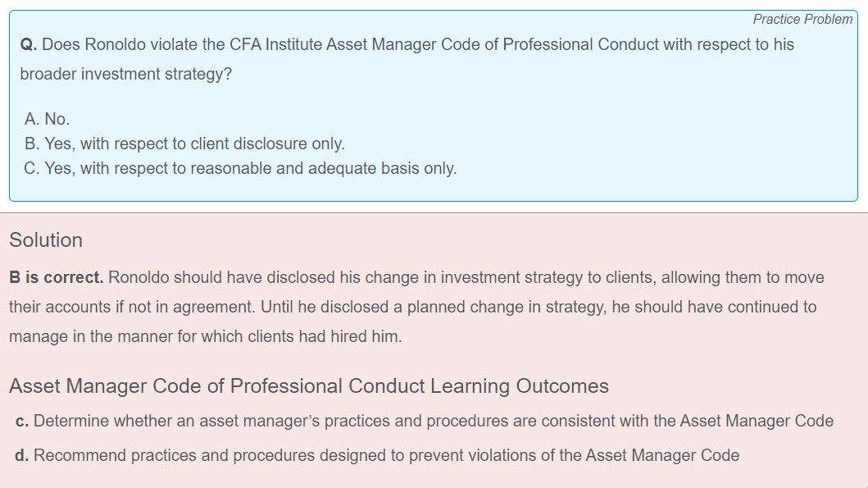This screenshot has width=868, height=488.
Task: Click the Solution heading
Action: coord(46,240)
